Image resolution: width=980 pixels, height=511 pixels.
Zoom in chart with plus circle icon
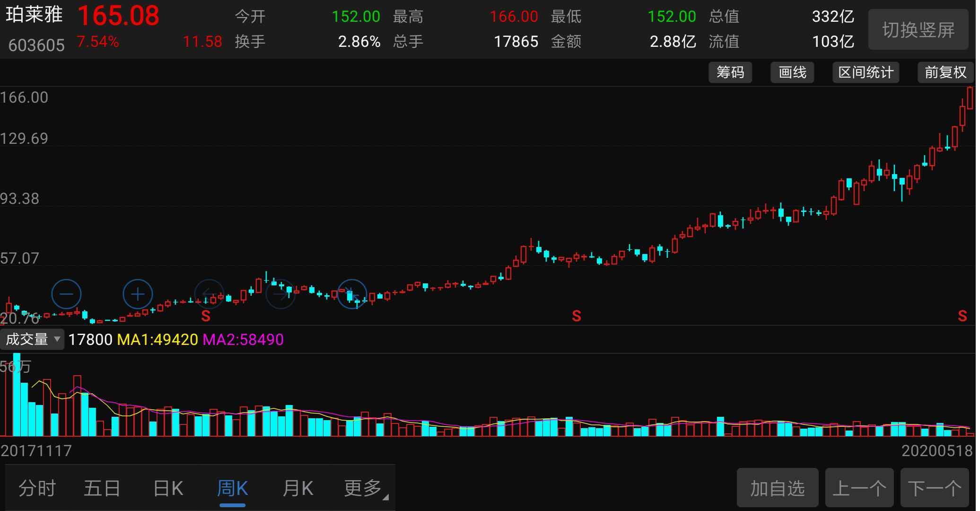138,294
